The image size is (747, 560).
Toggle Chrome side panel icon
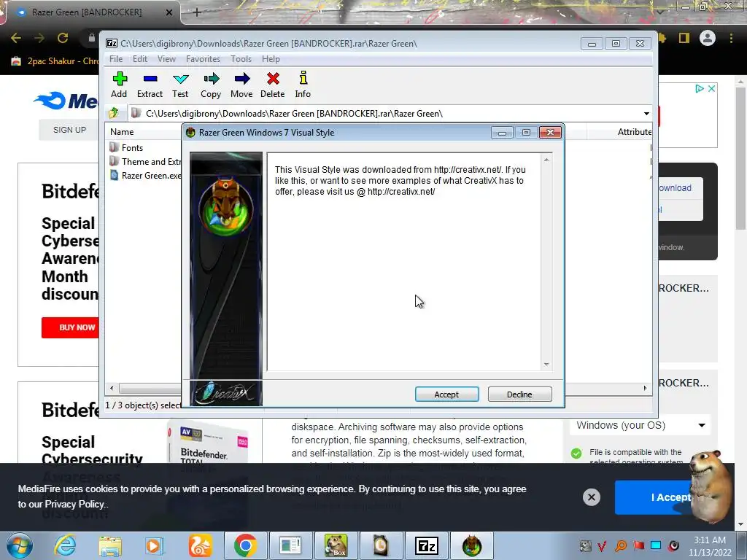684,38
